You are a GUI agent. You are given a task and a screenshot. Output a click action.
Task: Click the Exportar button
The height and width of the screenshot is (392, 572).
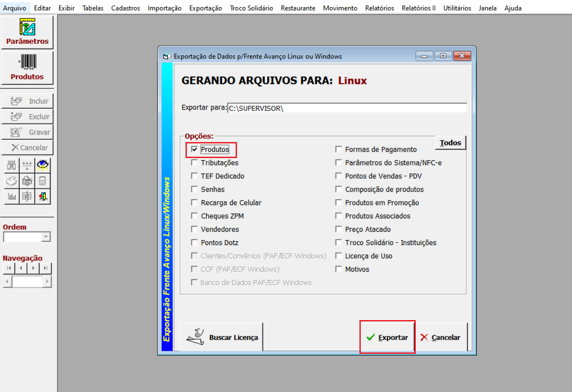(x=387, y=337)
